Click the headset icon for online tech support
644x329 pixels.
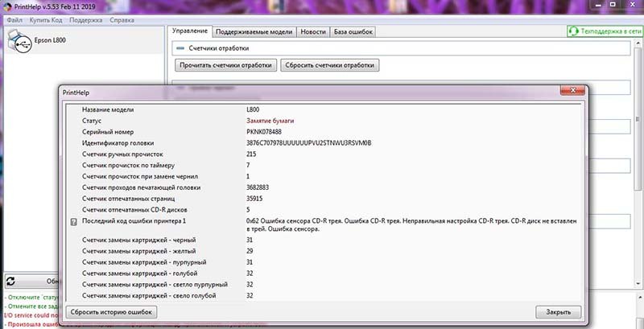[574, 31]
